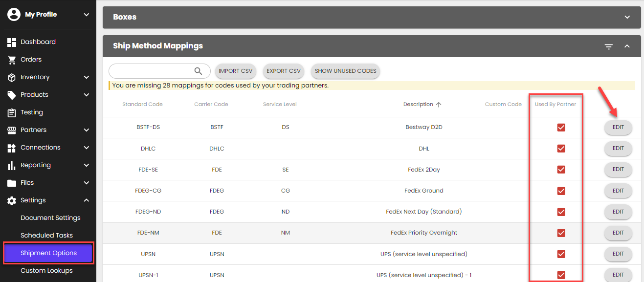Click the Testing clipboard icon
Viewport: 644px width, 282px height.
click(12, 112)
